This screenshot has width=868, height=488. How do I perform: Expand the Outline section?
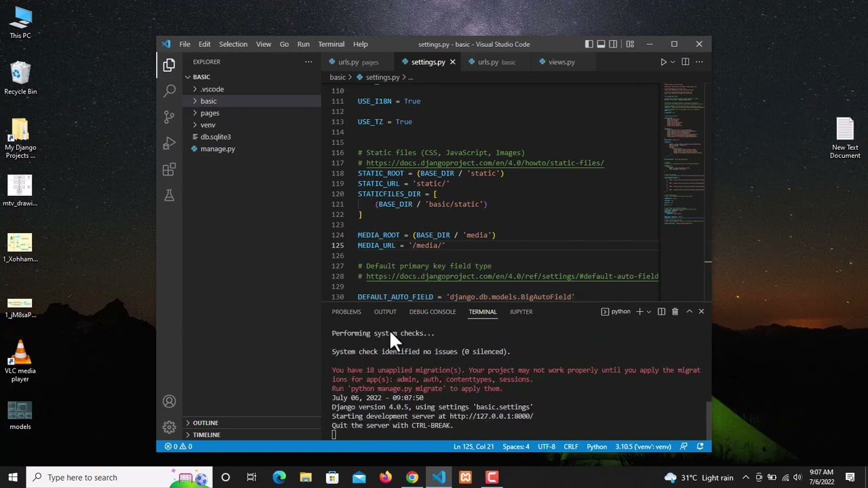252,423
